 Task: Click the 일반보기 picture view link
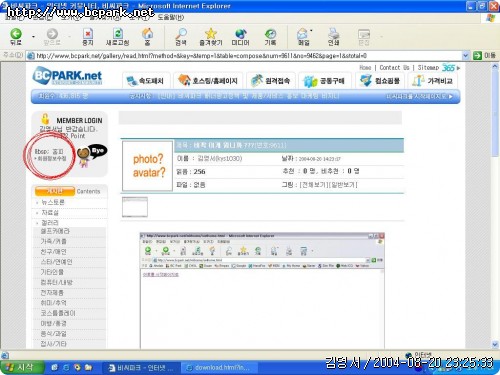pos(343,185)
